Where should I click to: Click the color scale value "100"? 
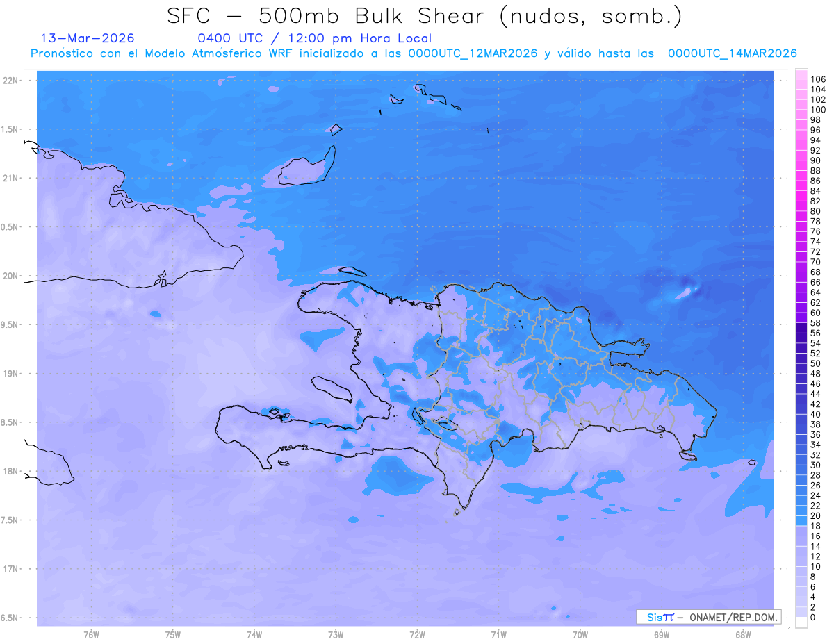point(818,110)
